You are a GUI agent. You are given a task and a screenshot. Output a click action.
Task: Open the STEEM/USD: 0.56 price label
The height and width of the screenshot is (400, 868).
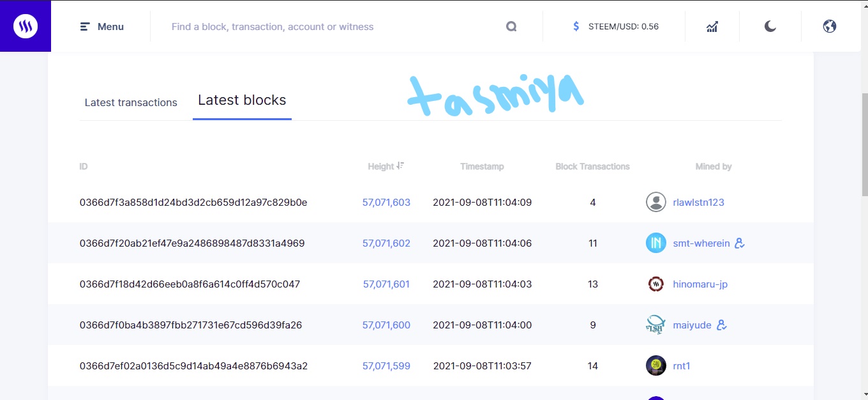622,27
